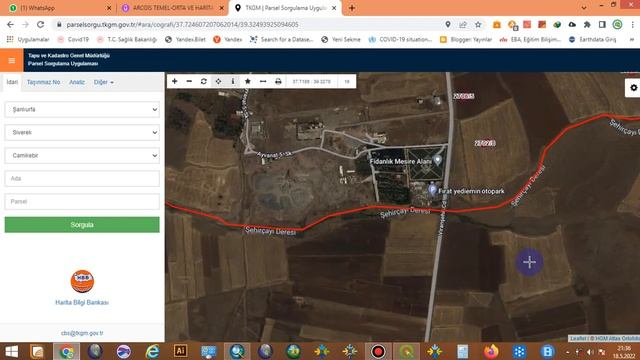
Task: Open the Şanlıurfa province dropdown
Action: click(82, 109)
